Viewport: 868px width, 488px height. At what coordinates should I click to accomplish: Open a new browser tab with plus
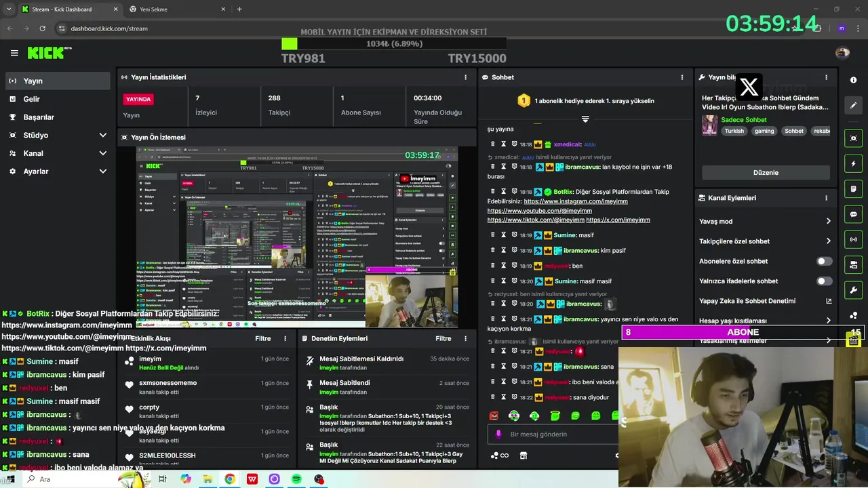click(239, 9)
